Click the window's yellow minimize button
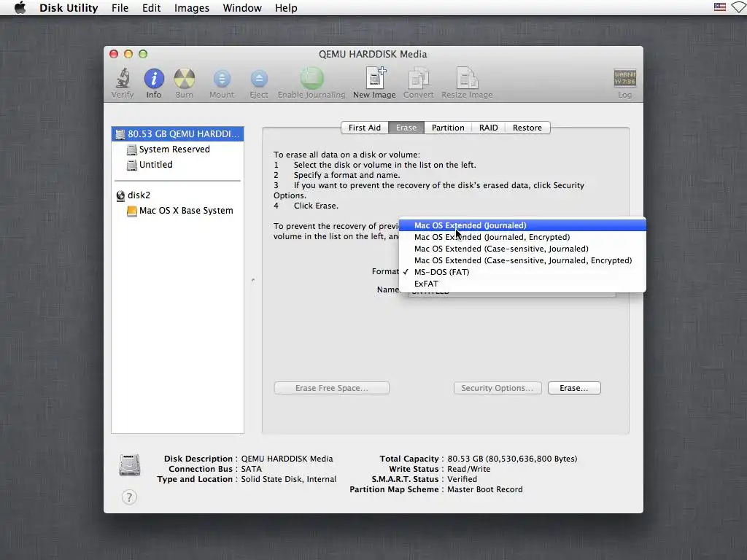This screenshot has width=747, height=560. 128,54
